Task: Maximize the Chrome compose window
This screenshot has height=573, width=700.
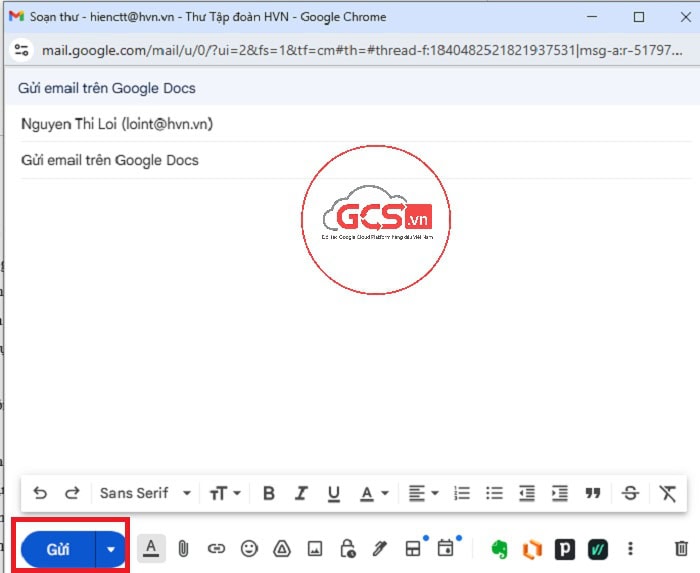Action: point(639,17)
